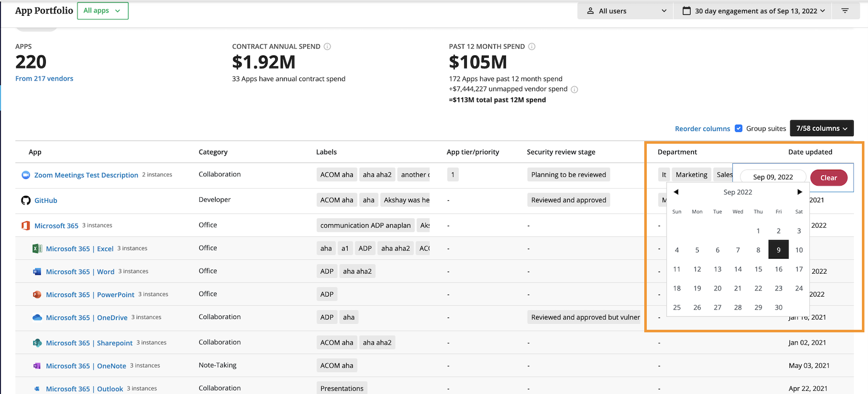Screen dimensions: 868x394
Task: Open the GitHub app link
Action: click(46, 200)
